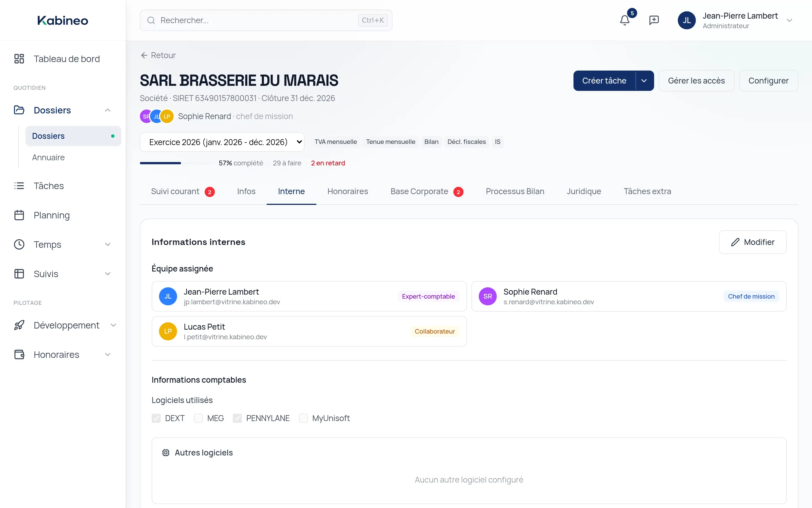Open the Processus Bilan tab
Viewport: 812px width, 508px height.
515,192
